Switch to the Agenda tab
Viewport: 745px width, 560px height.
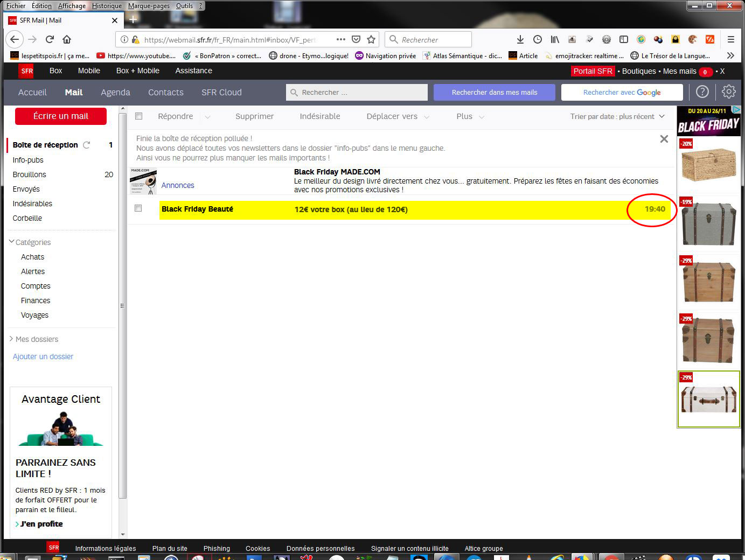coord(115,92)
